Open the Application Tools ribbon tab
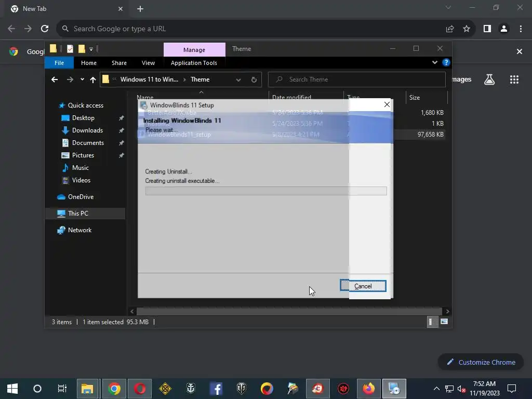The width and height of the screenshot is (532, 399). (194, 63)
